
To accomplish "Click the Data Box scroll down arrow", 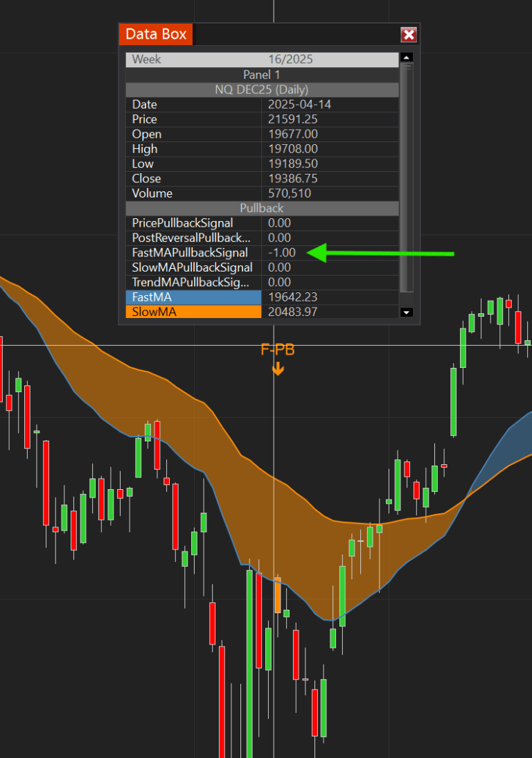I will point(407,312).
